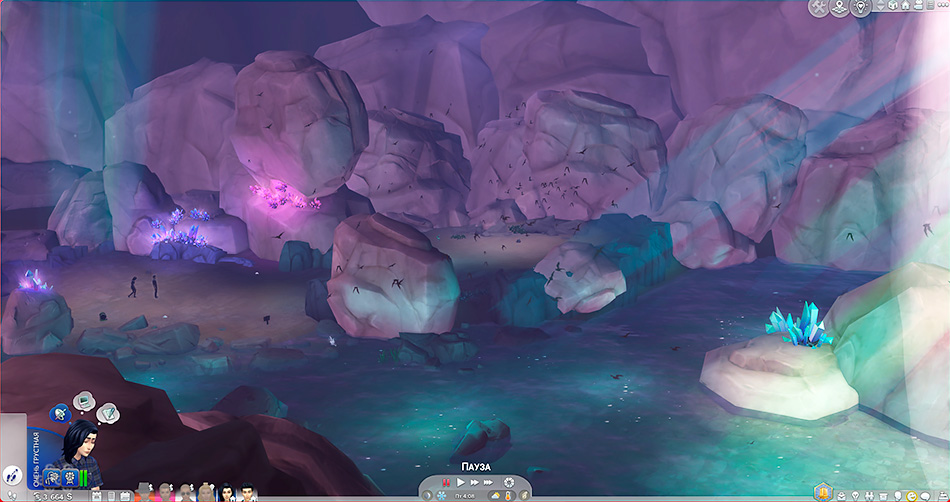
Task: Click the second blue moodlet icon
Action: pyautogui.click(x=70, y=478)
